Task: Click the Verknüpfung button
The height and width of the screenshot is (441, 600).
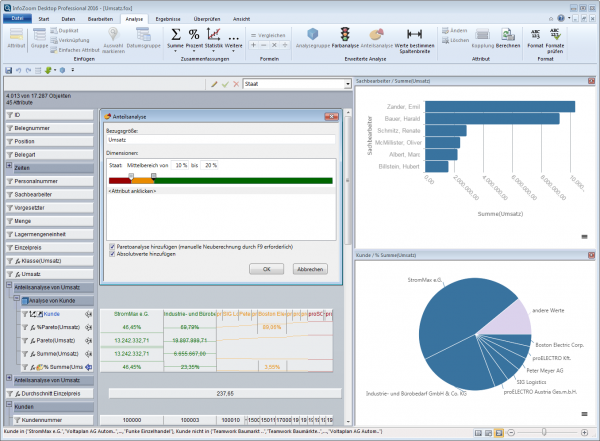Action: point(70,40)
